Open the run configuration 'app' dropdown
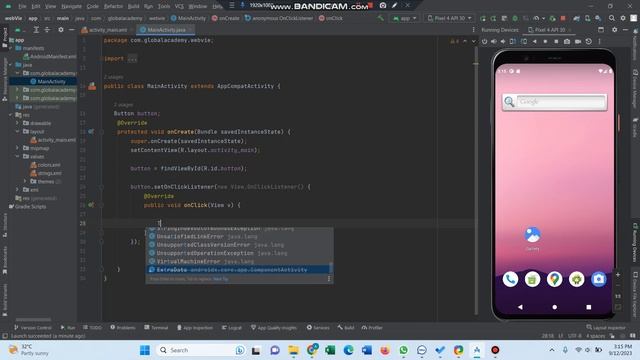 [404, 18]
